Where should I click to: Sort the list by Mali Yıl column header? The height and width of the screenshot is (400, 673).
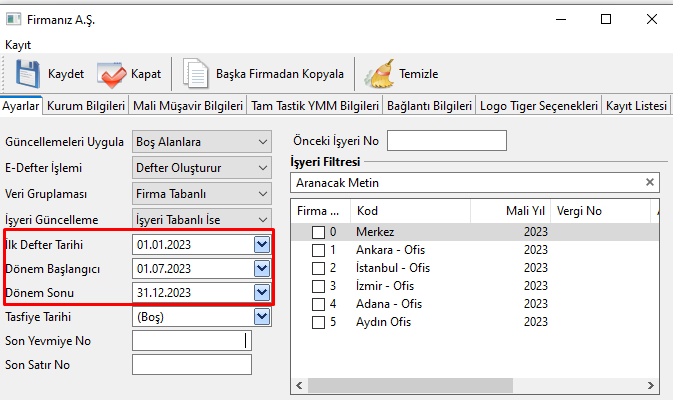click(x=522, y=211)
